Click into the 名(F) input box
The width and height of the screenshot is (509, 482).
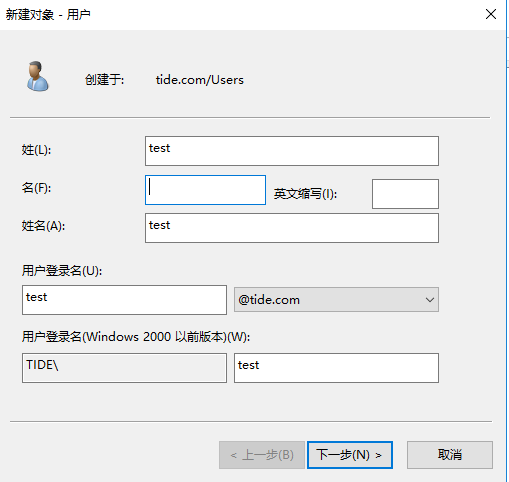coord(205,190)
